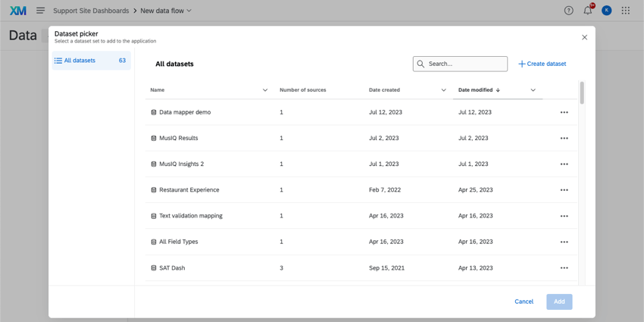Viewport: 644px width, 322px height.
Task: Open more options for MusIQ Results
Action: (564, 139)
